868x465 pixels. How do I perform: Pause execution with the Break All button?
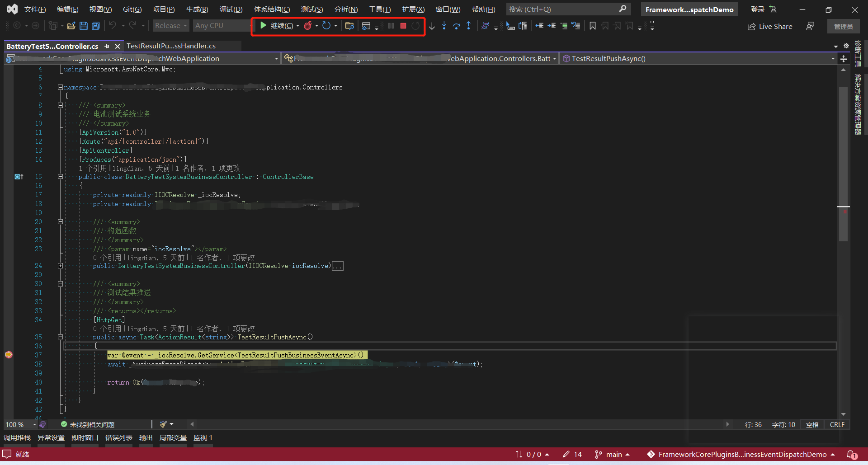tap(391, 26)
